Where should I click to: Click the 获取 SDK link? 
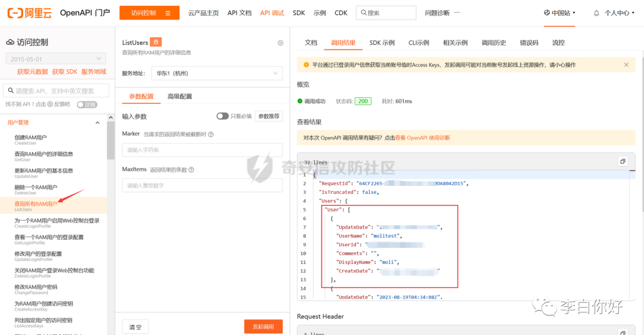tap(64, 72)
